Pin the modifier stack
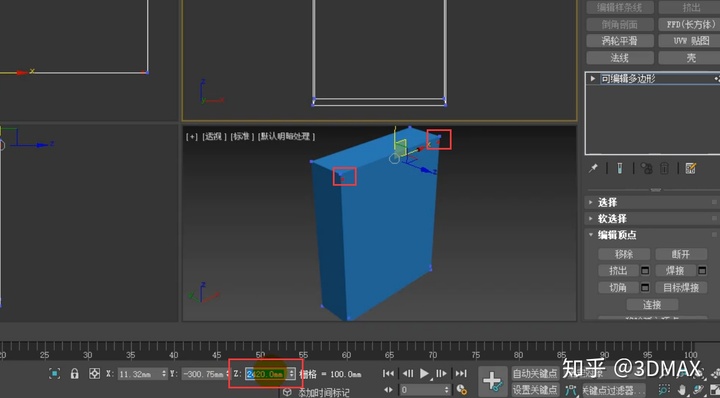This screenshot has width=720, height=398. [x=593, y=168]
